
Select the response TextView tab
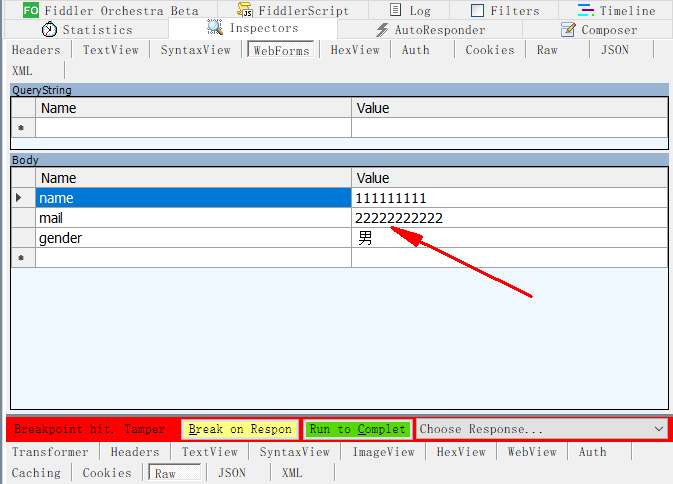click(209, 452)
